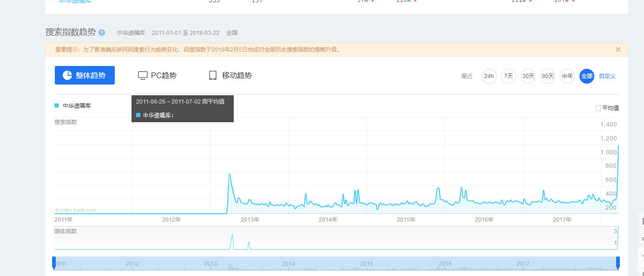The width and height of the screenshot is (644, 276).
Task: Select the 24h time range
Action: 489,76
